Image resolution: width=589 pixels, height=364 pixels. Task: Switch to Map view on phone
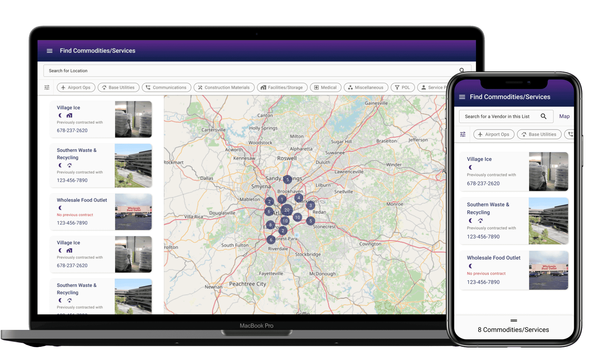564,116
